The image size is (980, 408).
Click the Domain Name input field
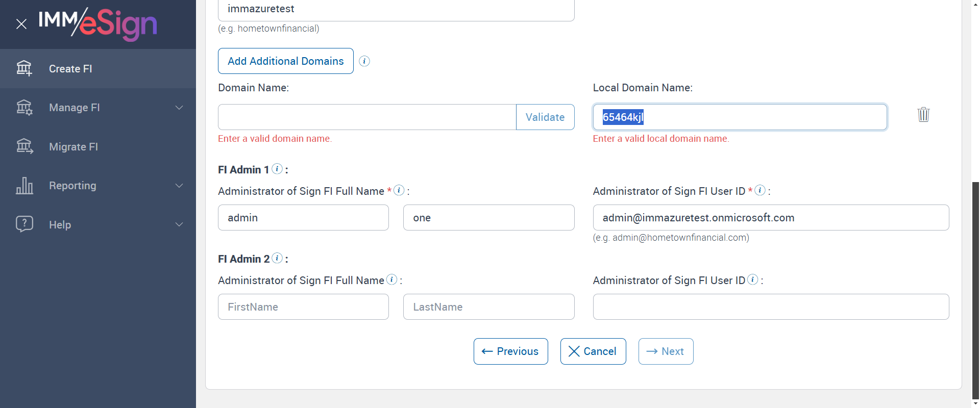click(x=367, y=117)
